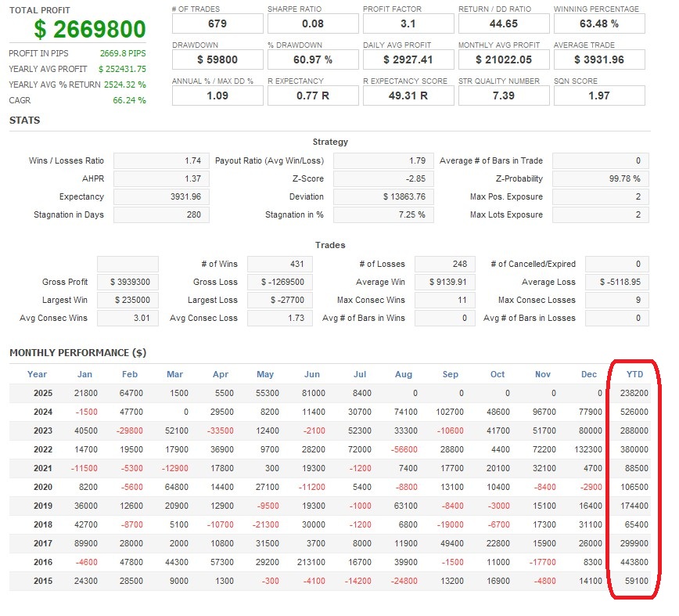
Task: Select the Max Lots Exposure field
Action: pos(601,215)
